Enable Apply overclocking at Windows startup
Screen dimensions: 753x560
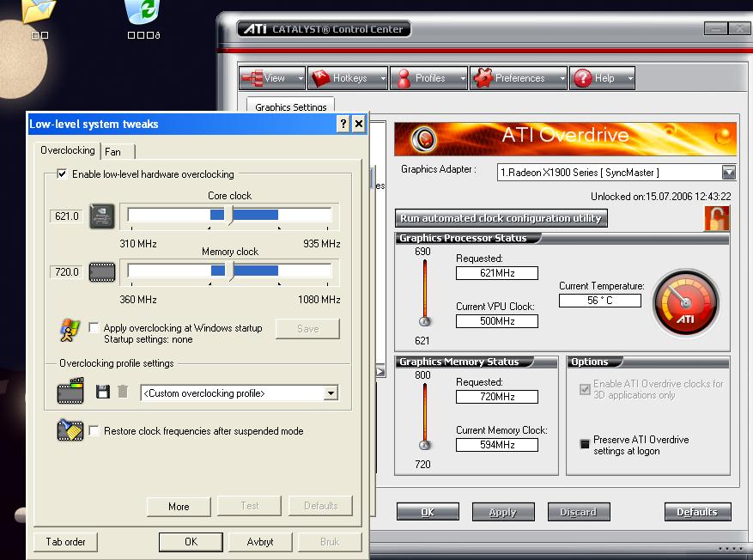click(94, 328)
